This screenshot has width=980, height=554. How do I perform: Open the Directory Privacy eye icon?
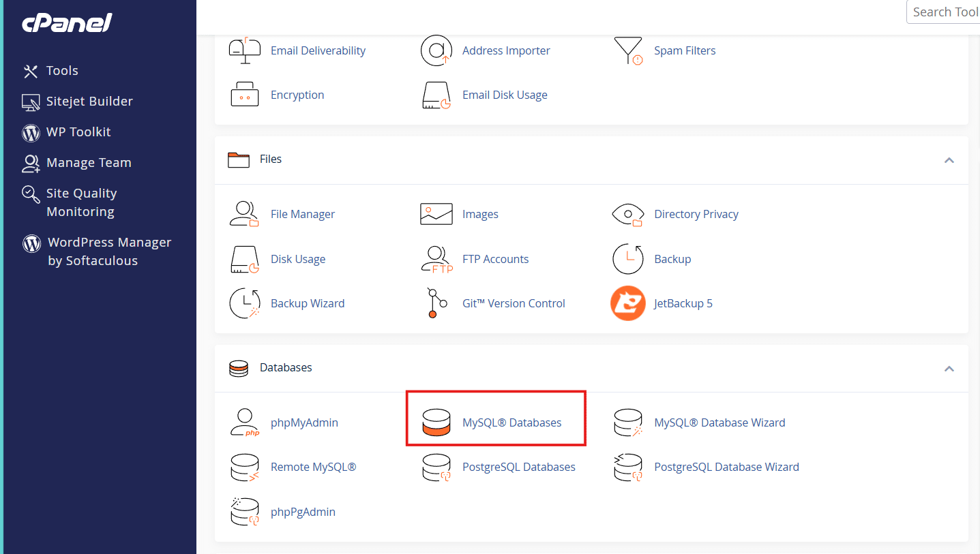[628, 214]
